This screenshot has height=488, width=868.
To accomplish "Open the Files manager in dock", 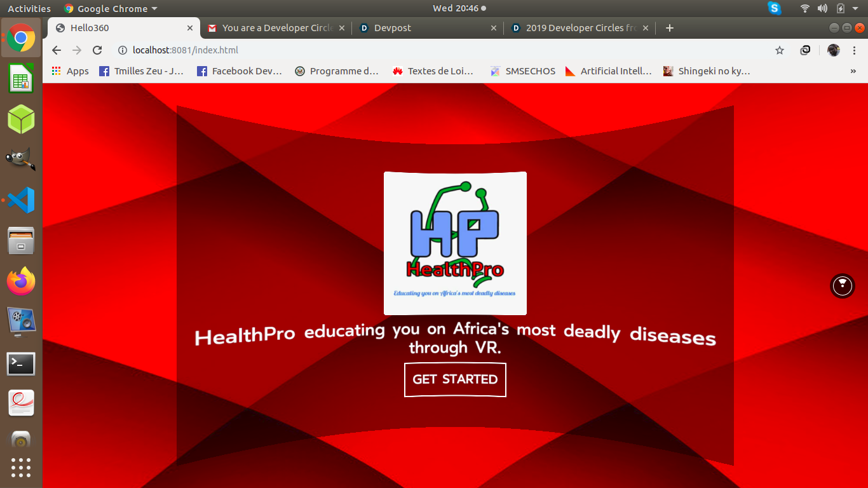I will (x=21, y=241).
